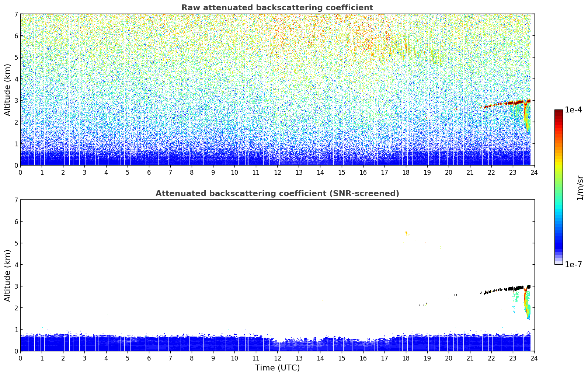Click the yellow spot at 18 UTC in the SNR-screened plot

pyautogui.click(x=406, y=233)
